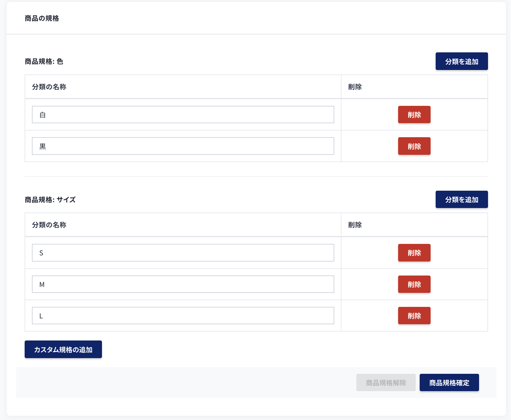Click 商品規格確定 to confirm specifications
The width and height of the screenshot is (511, 420).
tap(449, 382)
